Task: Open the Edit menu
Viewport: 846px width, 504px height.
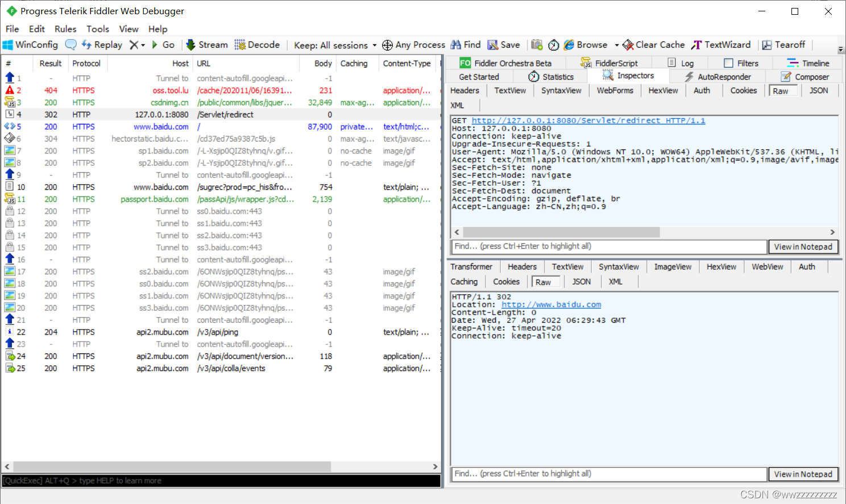Action: click(37, 29)
